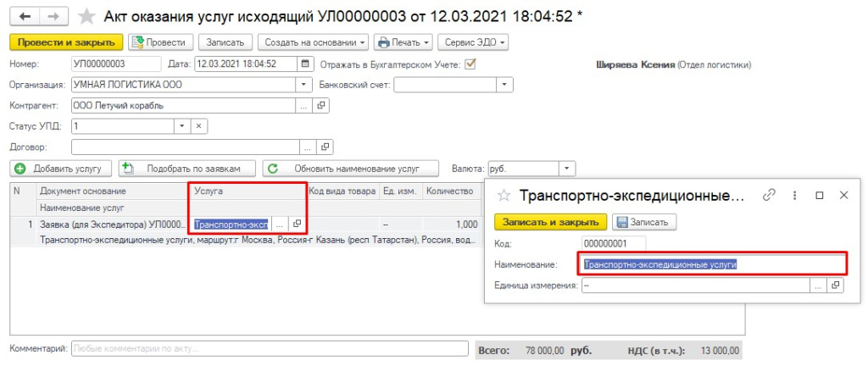Click the Всего total 78 000,00
868x366 pixels.
click(x=543, y=351)
